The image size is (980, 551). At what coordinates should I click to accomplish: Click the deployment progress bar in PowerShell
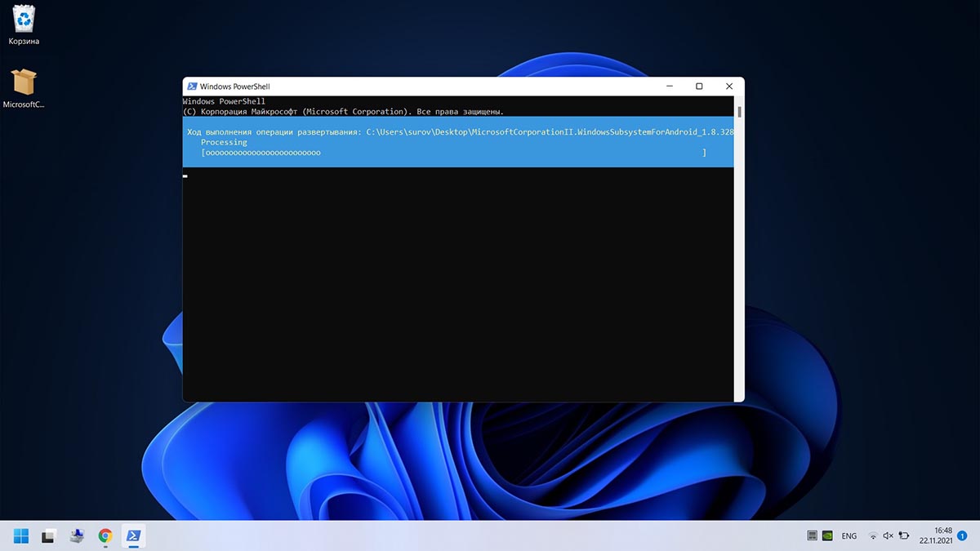(x=453, y=153)
